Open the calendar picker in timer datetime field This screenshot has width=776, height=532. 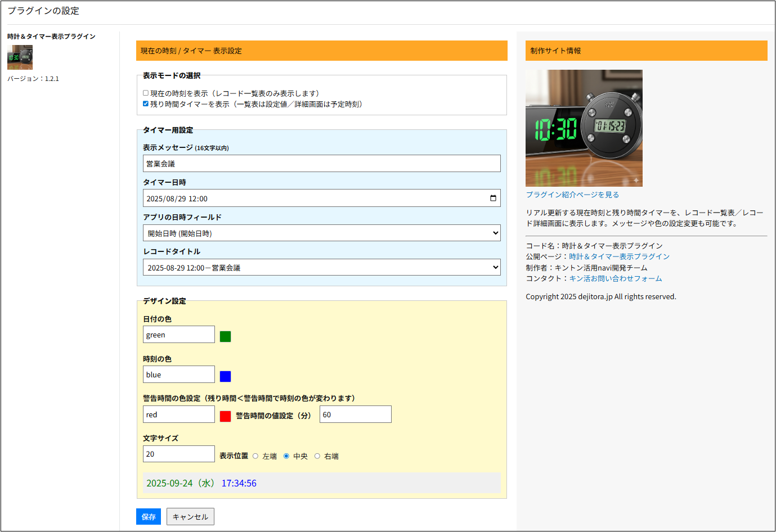[493, 199]
